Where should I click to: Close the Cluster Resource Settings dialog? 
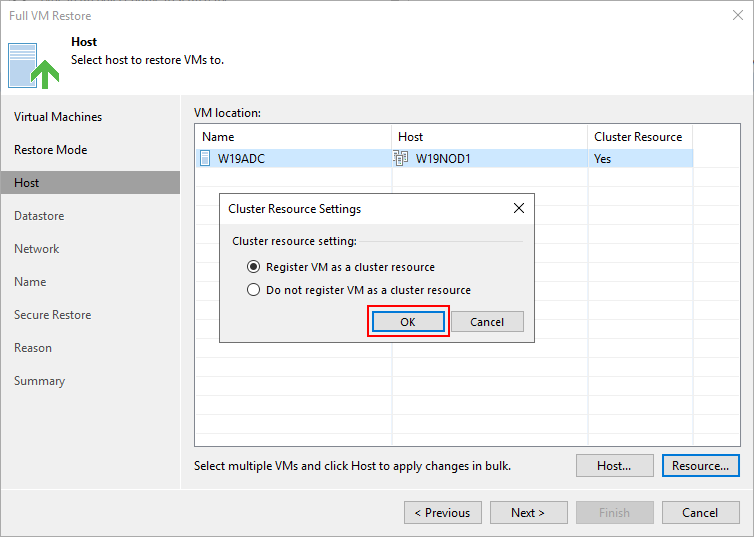tap(518, 208)
